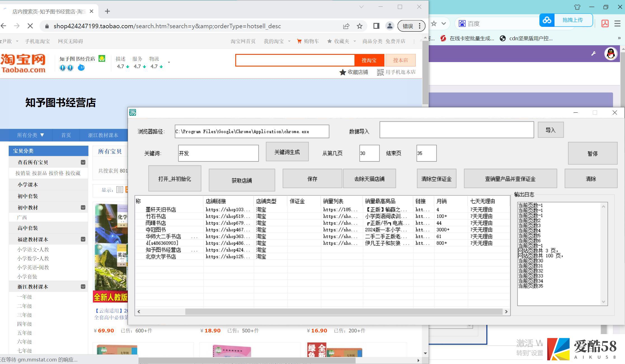625x364 pixels.
Task: Collapse 初中教材 category
Action: (x=83, y=207)
